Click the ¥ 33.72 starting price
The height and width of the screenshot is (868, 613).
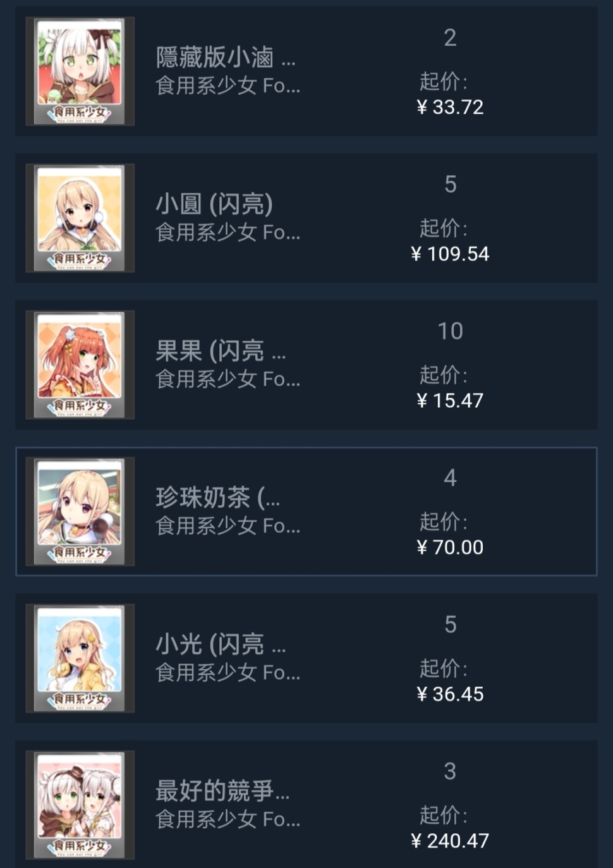[x=450, y=107]
